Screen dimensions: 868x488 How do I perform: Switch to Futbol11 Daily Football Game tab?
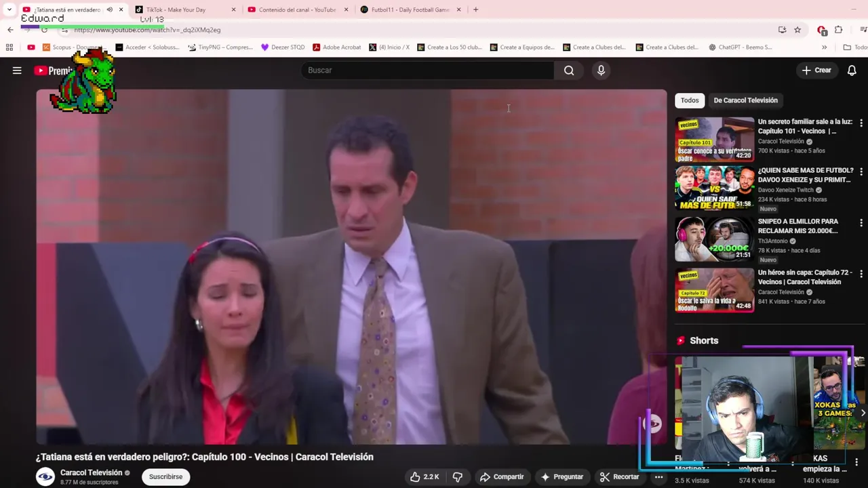[410, 9]
